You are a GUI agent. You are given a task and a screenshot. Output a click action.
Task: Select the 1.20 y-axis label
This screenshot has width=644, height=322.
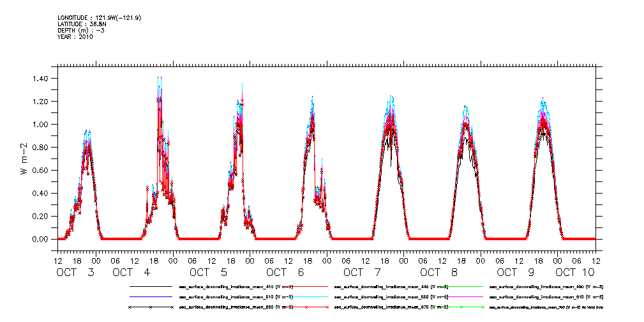pos(40,101)
